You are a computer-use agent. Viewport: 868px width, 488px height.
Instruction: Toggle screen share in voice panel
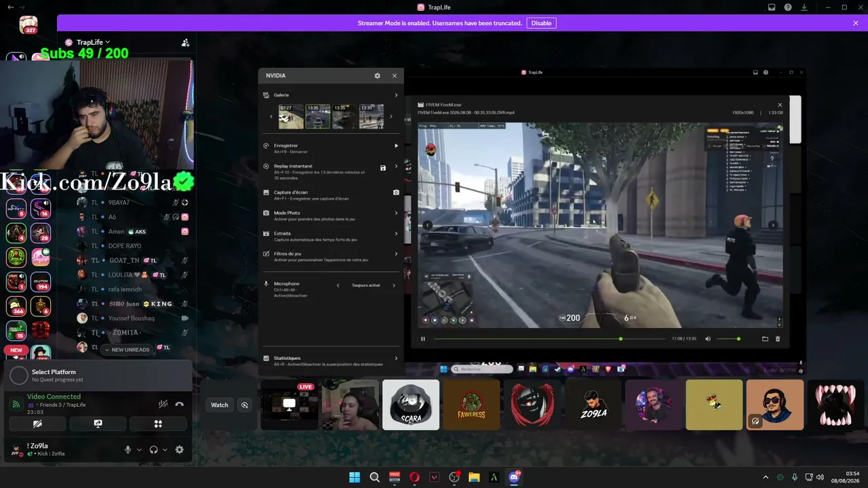(98, 424)
